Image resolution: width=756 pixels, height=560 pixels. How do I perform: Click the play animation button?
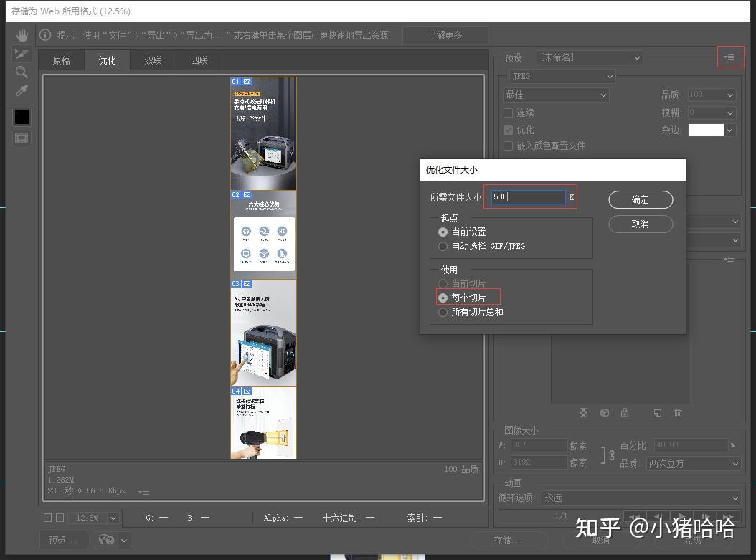pos(681,517)
